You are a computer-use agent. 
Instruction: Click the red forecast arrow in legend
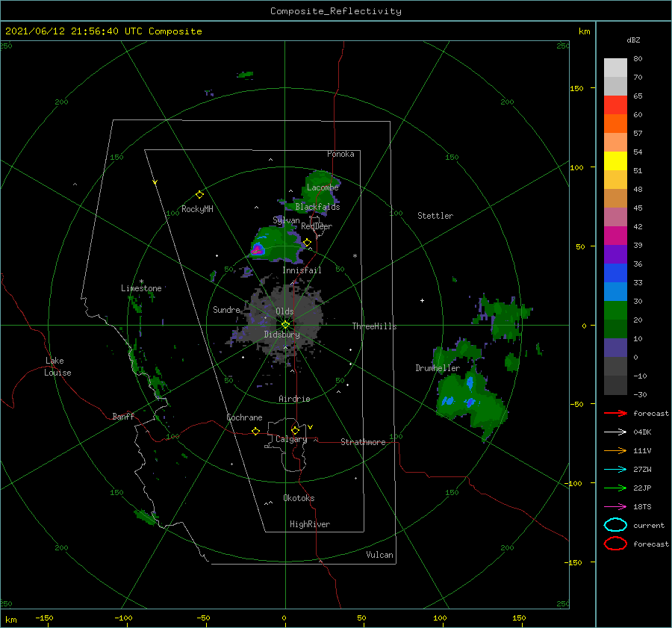click(615, 413)
